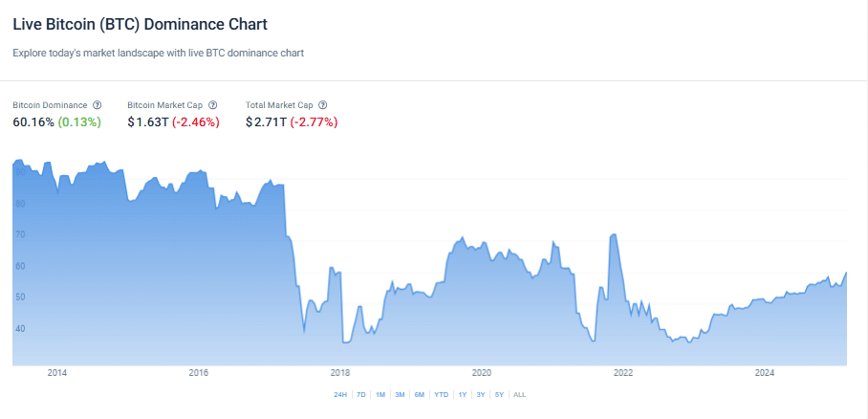The height and width of the screenshot is (419, 868).
Task: Click the $2.71T total market cap value
Action: (267, 122)
